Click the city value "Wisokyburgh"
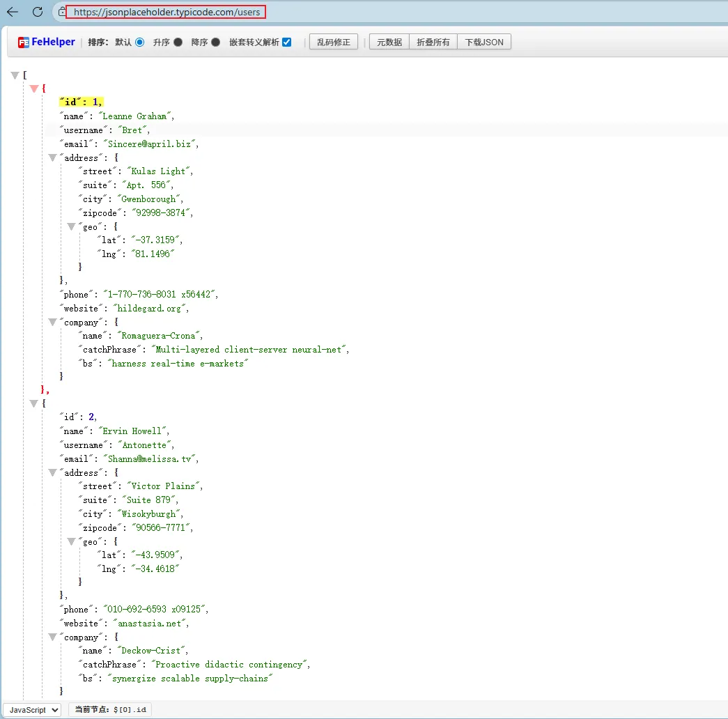 148,513
